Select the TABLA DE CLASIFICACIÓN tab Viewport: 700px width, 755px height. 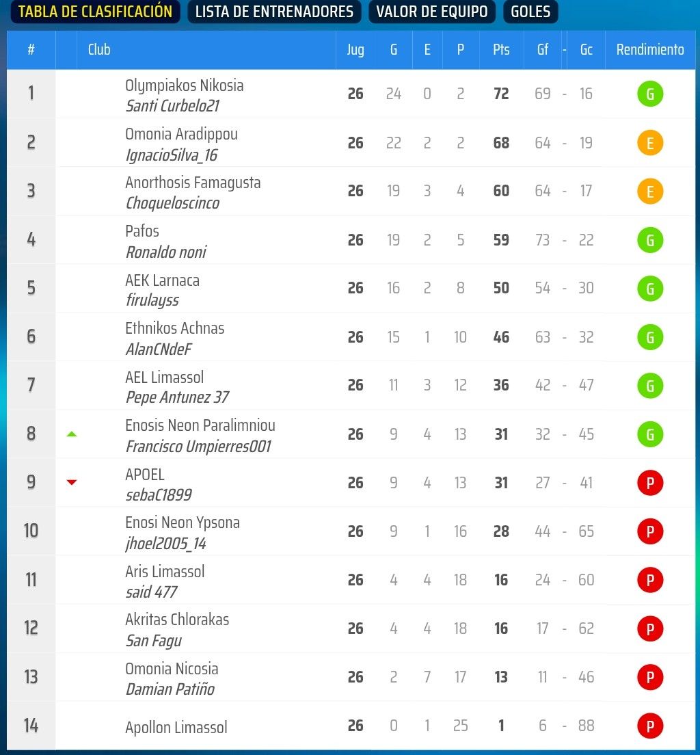94,12
